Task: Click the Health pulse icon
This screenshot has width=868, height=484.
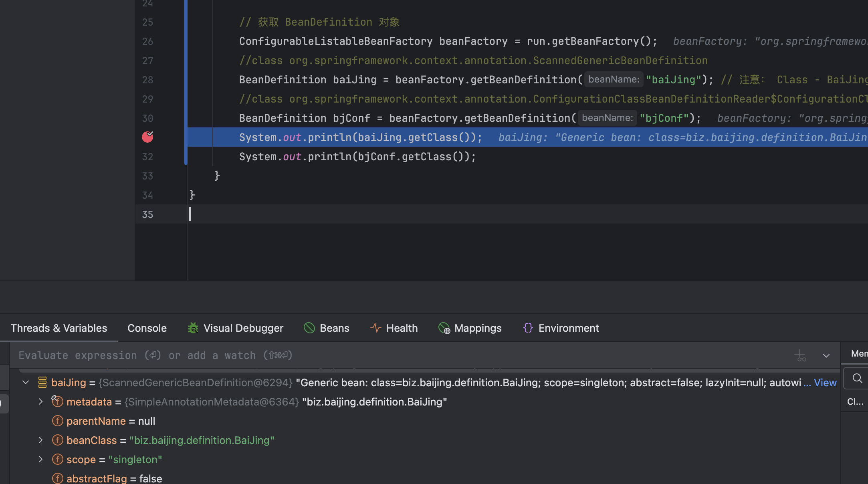Action: tap(375, 328)
